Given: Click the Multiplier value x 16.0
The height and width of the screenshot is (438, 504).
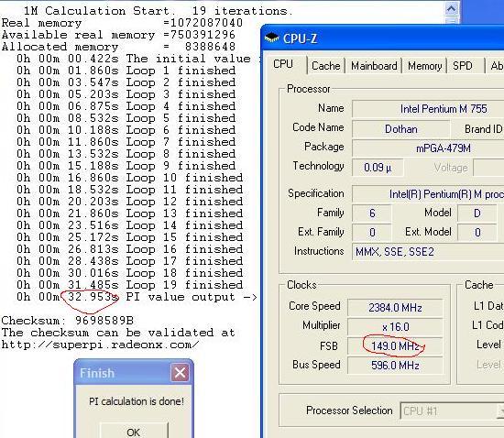Looking at the screenshot, I should pos(395,327).
